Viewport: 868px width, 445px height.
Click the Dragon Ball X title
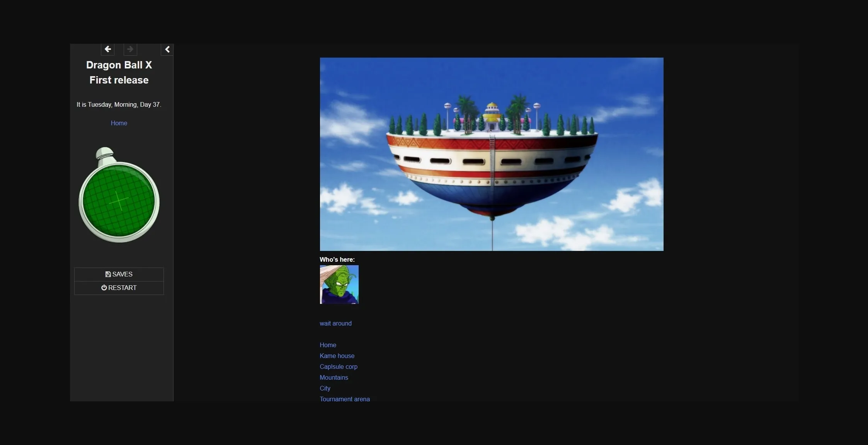pos(119,65)
